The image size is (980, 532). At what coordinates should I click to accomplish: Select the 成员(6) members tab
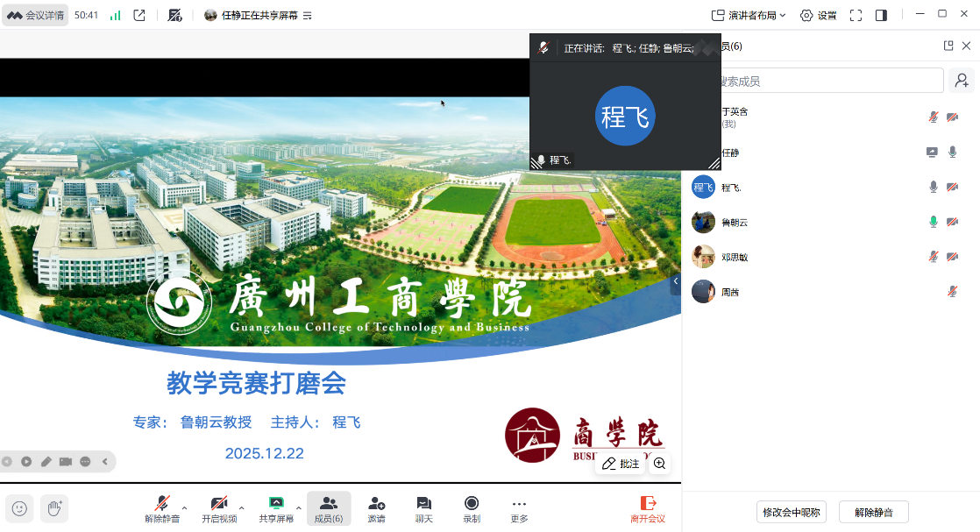click(329, 507)
